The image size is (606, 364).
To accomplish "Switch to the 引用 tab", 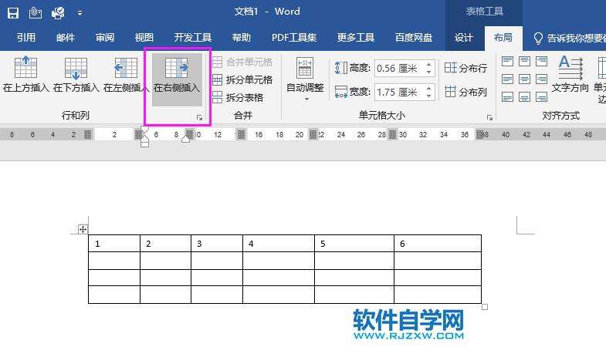I will [26, 38].
